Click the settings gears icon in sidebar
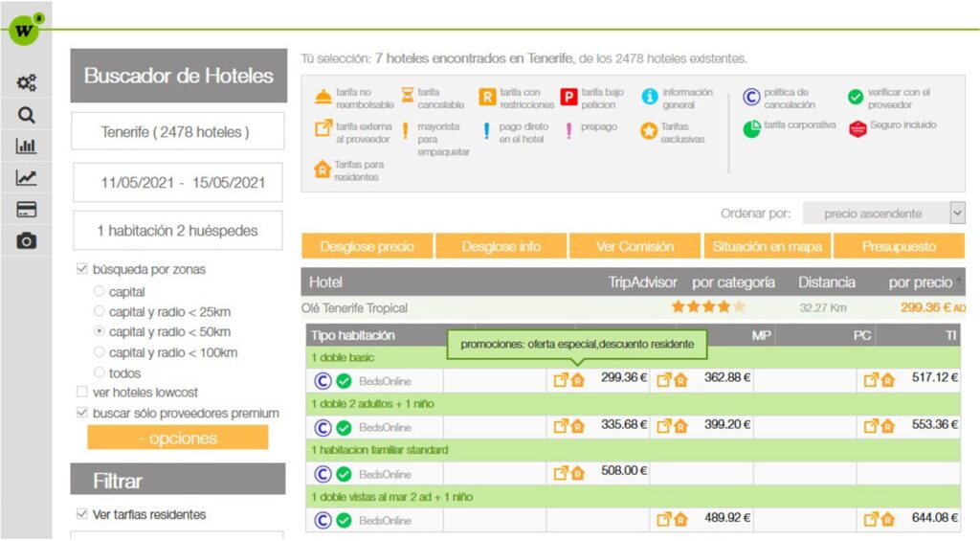This screenshot has width=980, height=541. (27, 83)
